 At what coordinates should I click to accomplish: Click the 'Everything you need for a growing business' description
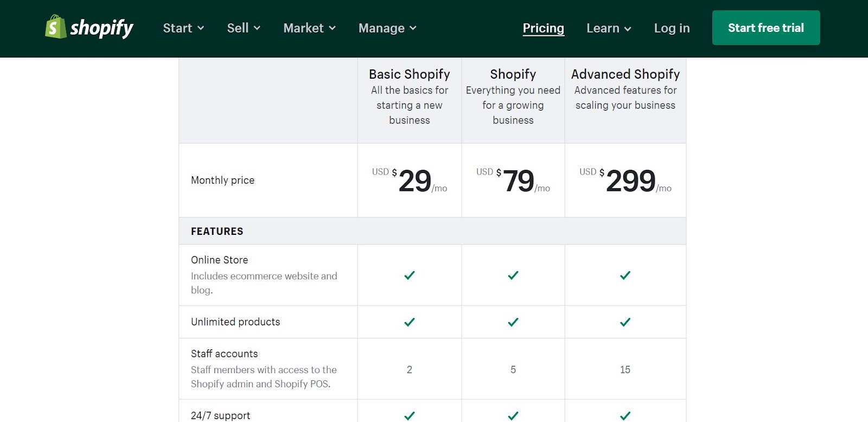(x=513, y=105)
